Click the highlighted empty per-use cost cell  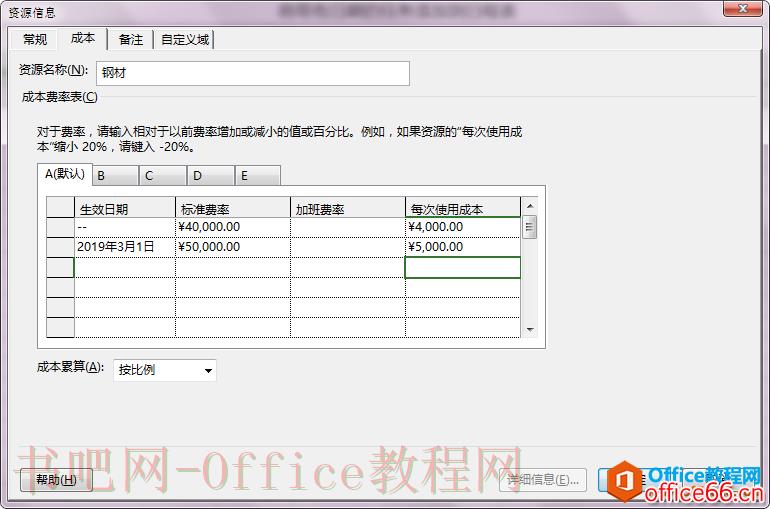(x=463, y=268)
